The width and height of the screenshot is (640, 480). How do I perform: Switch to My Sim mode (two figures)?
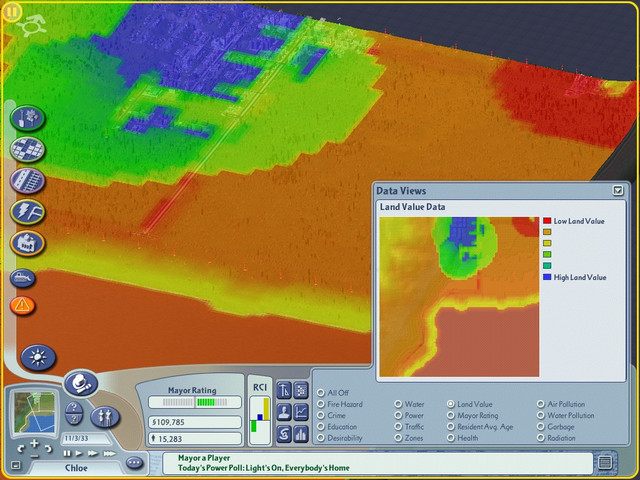[x=105, y=417]
